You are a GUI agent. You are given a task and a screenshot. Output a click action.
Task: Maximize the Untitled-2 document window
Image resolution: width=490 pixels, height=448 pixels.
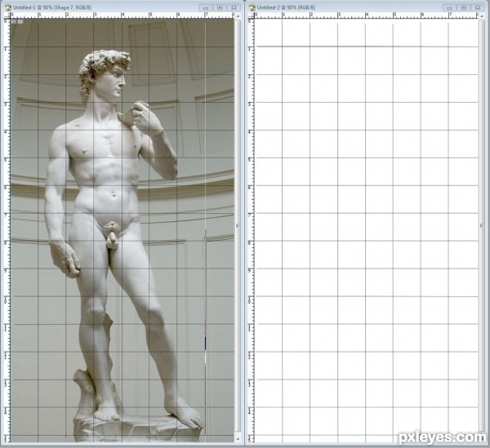[x=464, y=7]
